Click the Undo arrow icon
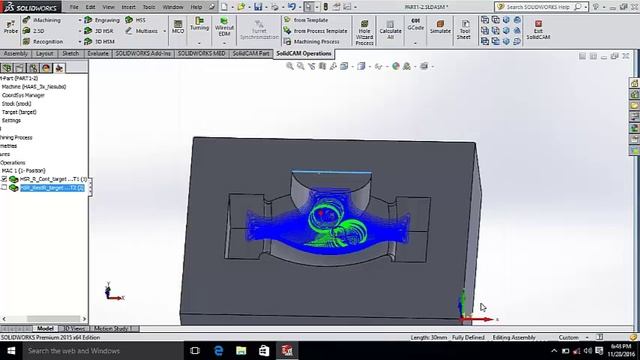Image resolution: width=640 pixels, height=360 pixels. coord(291,7)
